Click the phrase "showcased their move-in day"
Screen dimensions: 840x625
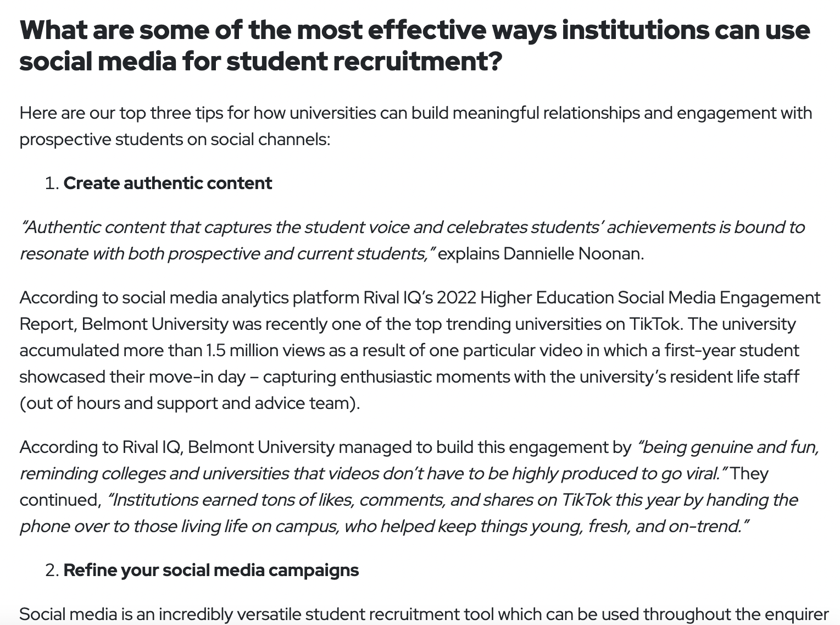coord(132,377)
